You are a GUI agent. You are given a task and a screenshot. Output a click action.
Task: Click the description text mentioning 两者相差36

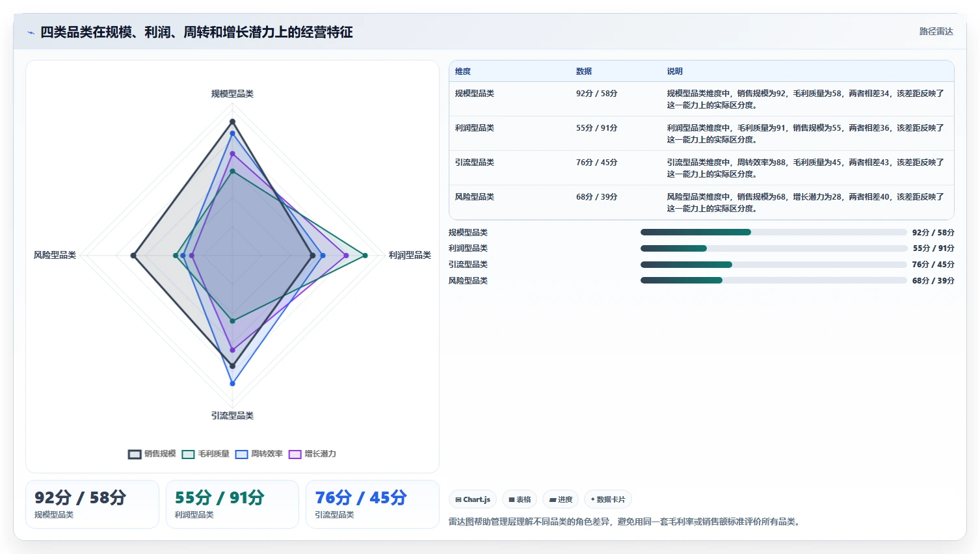point(805,133)
